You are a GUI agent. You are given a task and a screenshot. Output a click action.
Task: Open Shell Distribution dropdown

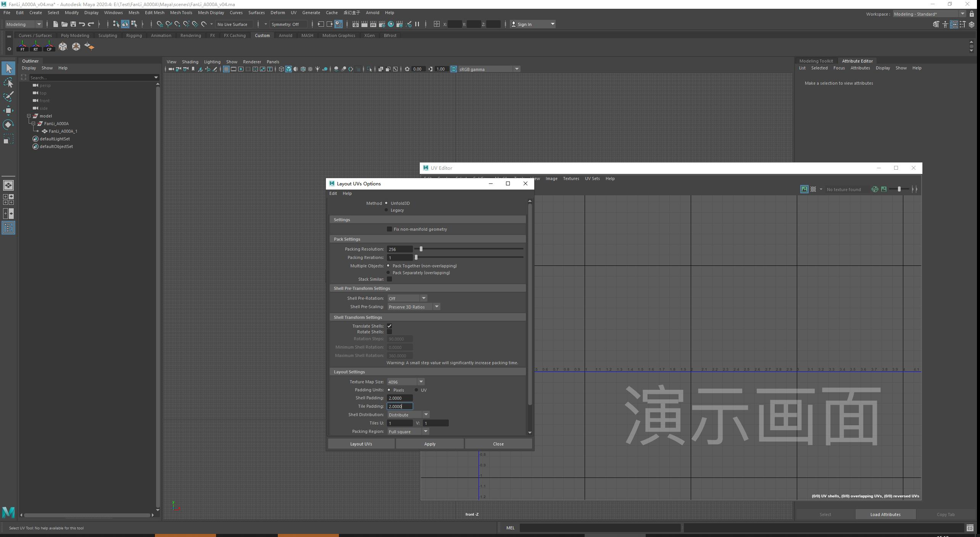pyautogui.click(x=408, y=415)
